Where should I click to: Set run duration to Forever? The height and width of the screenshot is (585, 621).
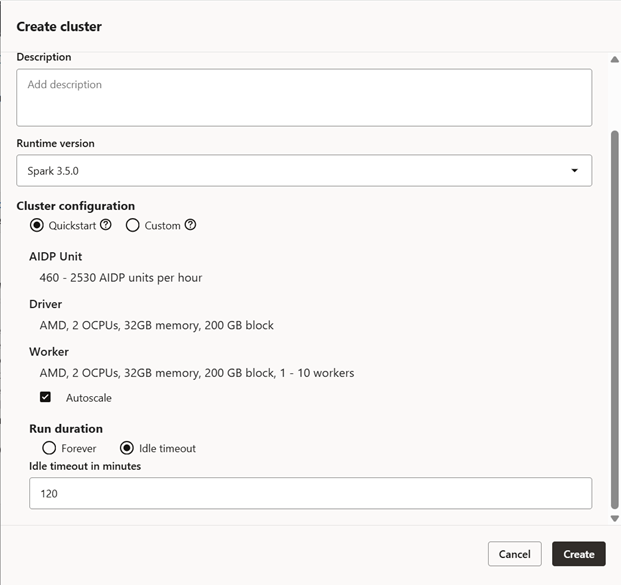tap(47, 448)
